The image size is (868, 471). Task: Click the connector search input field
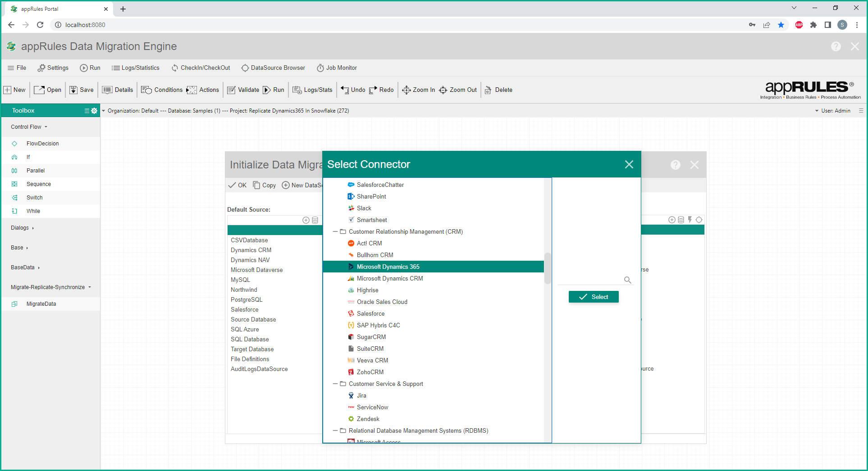(590, 280)
